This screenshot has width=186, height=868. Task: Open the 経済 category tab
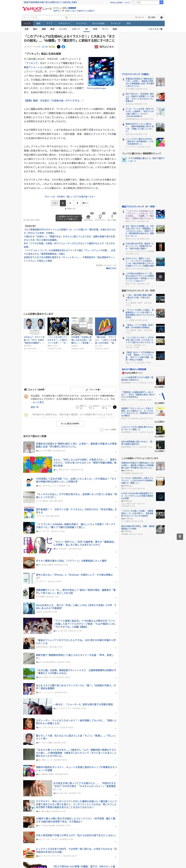tap(52, 29)
